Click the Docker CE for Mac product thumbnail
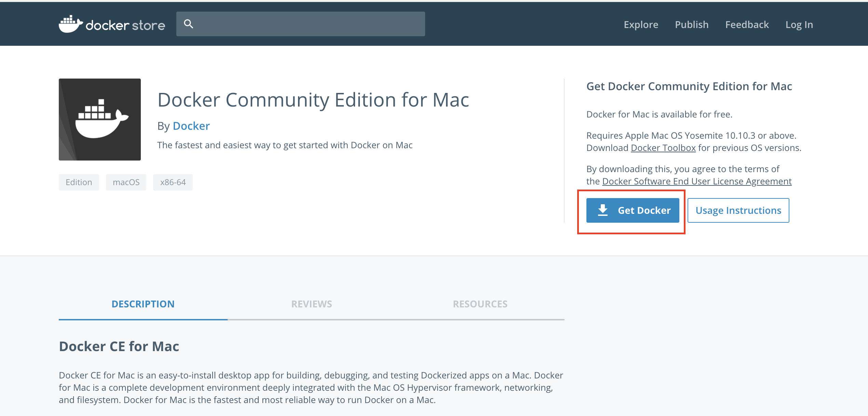Screen dimensions: 868x416 [100, 120]
